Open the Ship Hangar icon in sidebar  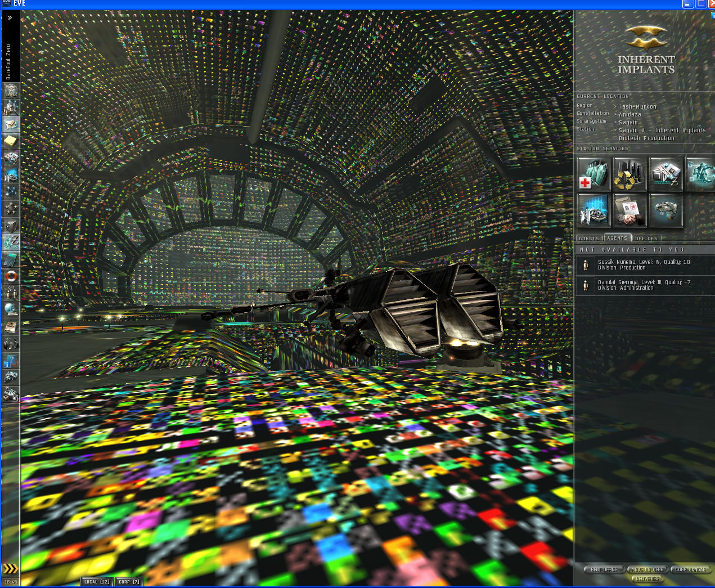tap(11, 378)
